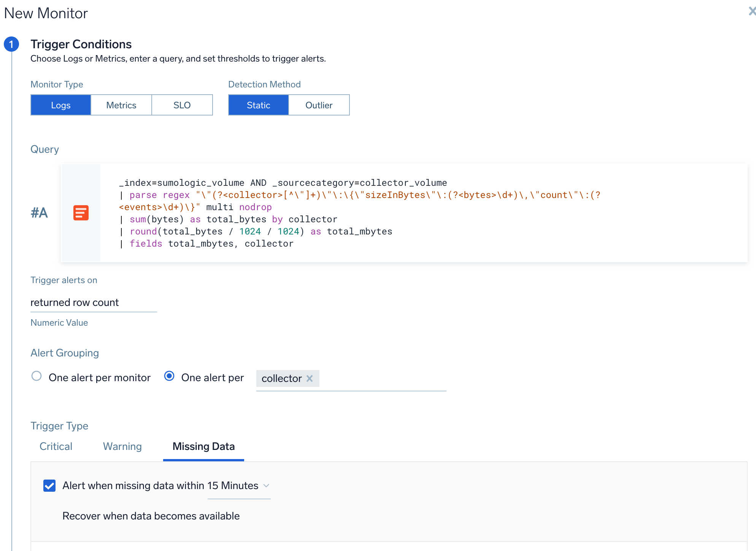Click the chevron beside 15 Minutes
This screenshot has width=756, height=551.
click(x=266, y=486)
